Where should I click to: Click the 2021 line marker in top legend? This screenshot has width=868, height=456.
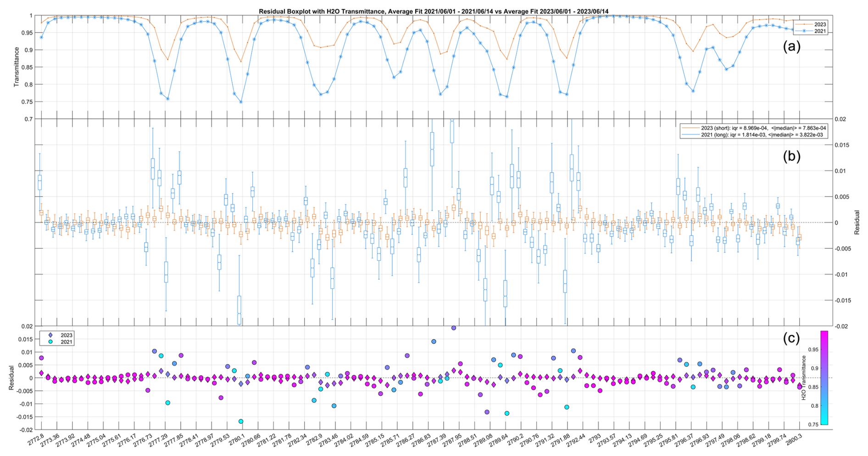pos(803,31)
